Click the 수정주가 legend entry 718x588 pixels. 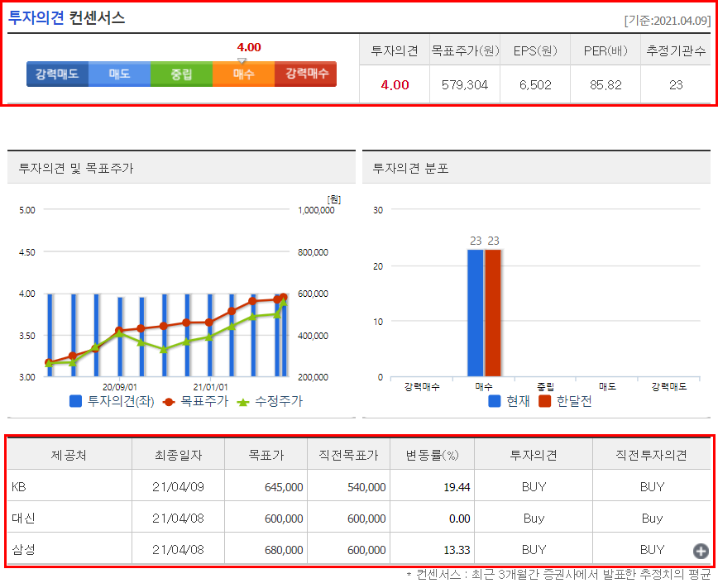(270, 401)
